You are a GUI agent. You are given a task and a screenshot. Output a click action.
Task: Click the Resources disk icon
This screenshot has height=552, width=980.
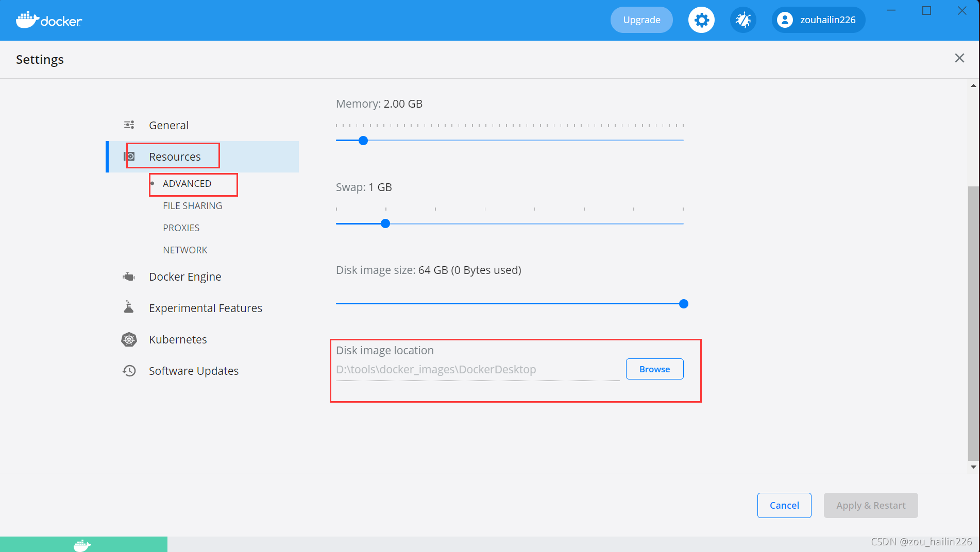pyautogui.click(x=129, y=157)
